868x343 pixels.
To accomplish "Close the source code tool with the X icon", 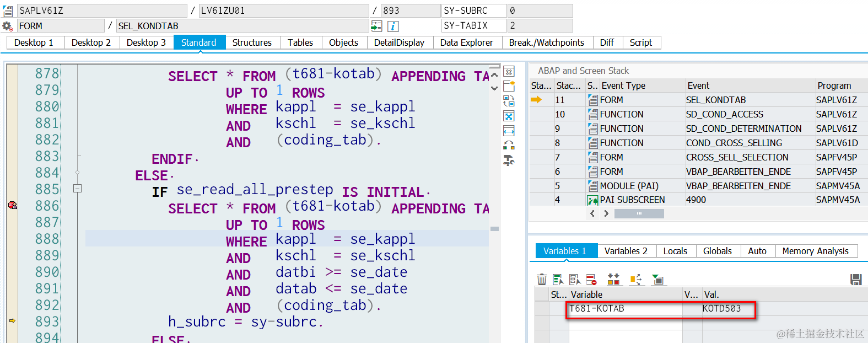I will point(509,72).
